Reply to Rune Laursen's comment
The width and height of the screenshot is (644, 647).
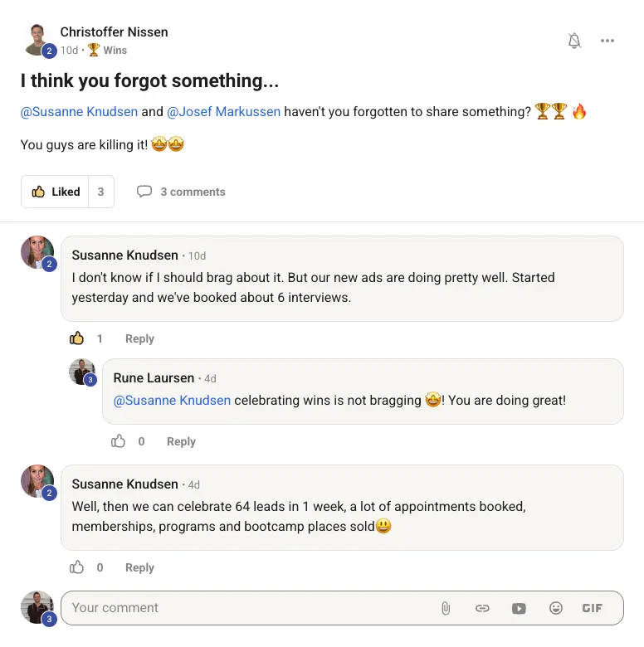(x=181, y=441)
